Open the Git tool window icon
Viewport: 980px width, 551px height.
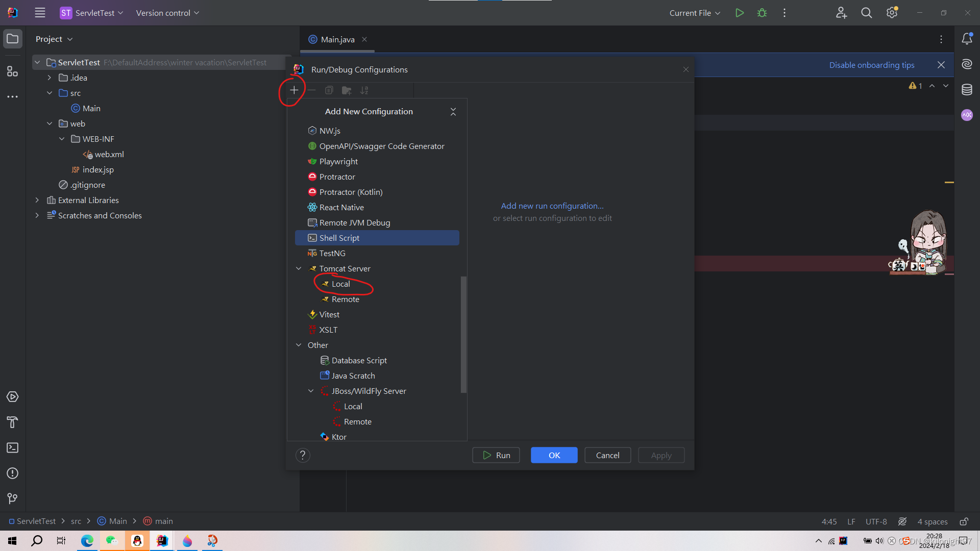coord(12,498)
